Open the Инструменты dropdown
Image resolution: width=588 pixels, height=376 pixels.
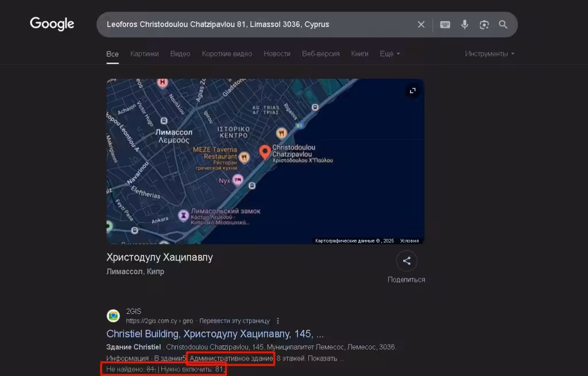489,53
